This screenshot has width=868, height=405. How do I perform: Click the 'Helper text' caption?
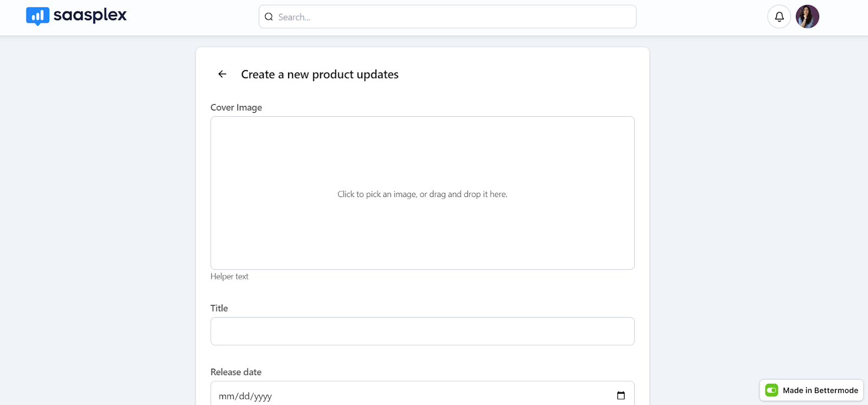click(229, 276)
